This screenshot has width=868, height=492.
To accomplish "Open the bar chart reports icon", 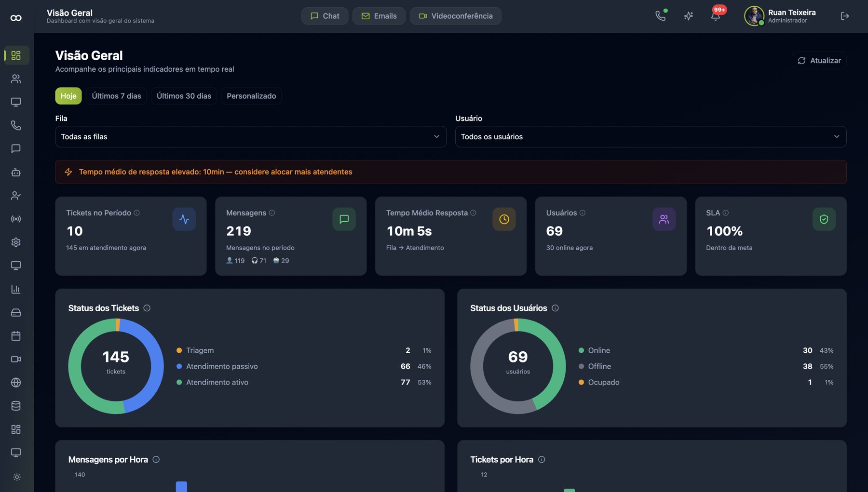I will [16, 289].
